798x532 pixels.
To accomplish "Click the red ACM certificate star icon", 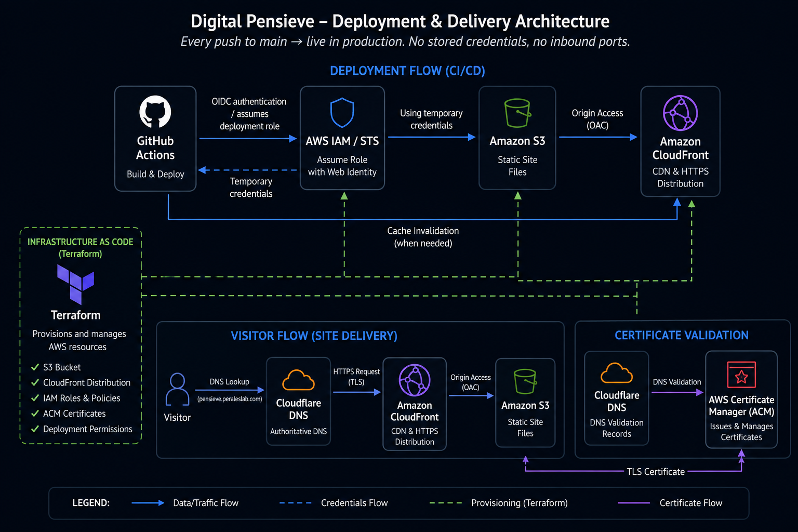I will pos(741,375).
